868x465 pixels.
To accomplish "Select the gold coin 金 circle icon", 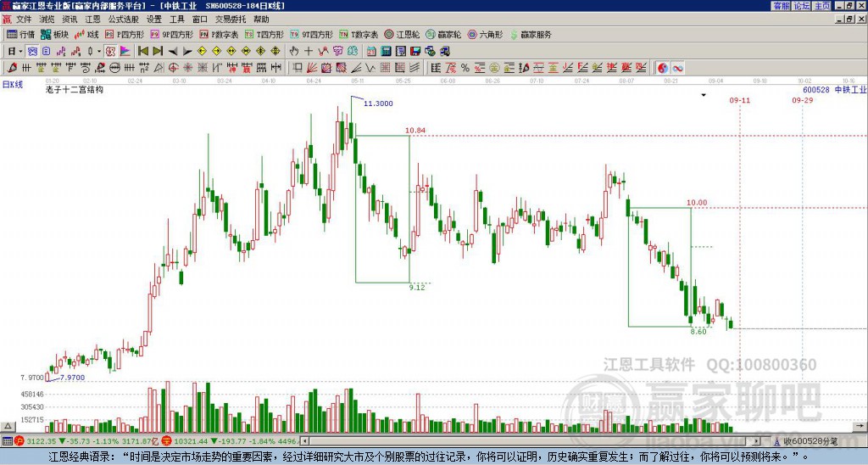I will (x=494, y=68).
